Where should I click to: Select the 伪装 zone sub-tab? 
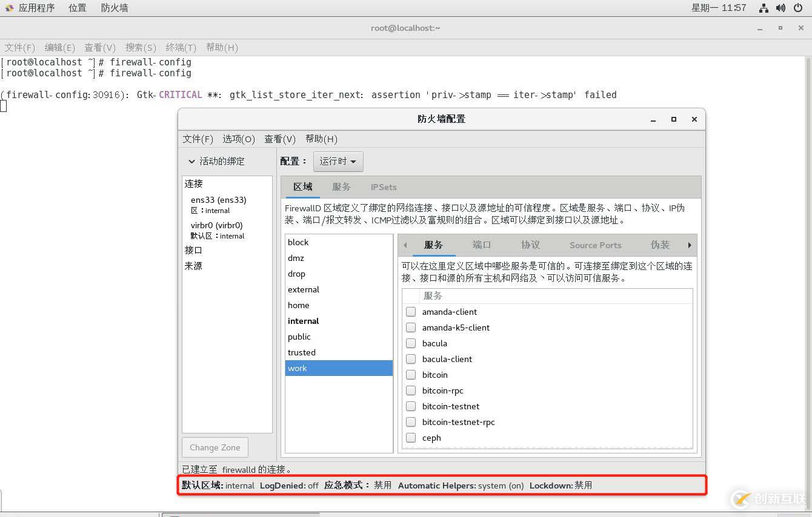(x=660, y=245)
